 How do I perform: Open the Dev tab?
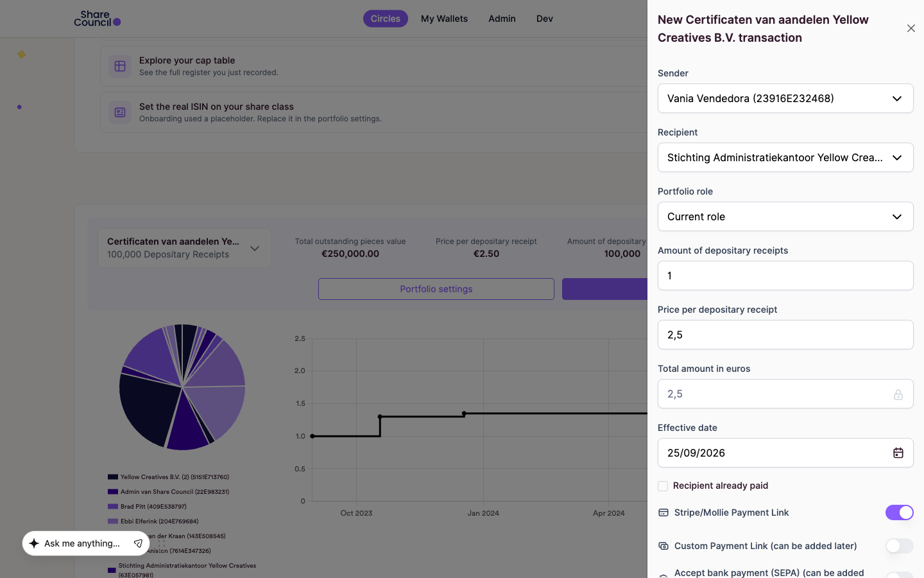(545, 19)
